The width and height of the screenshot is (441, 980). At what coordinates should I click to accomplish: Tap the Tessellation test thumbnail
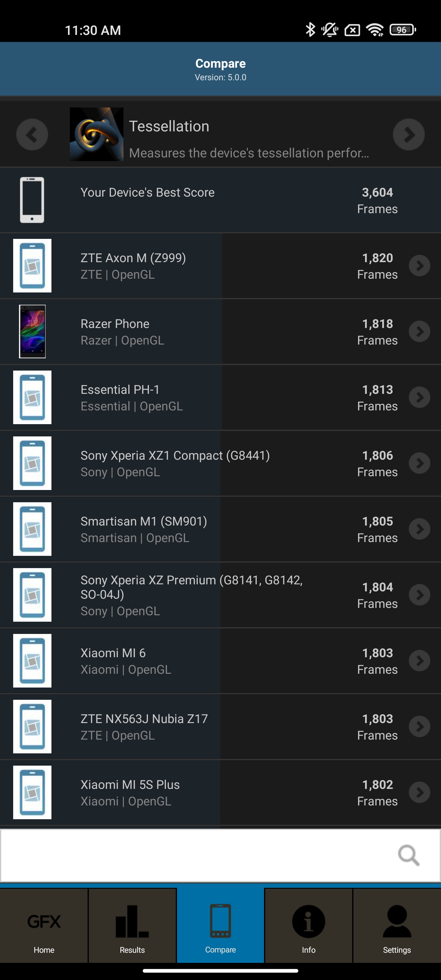pos(96,134)
